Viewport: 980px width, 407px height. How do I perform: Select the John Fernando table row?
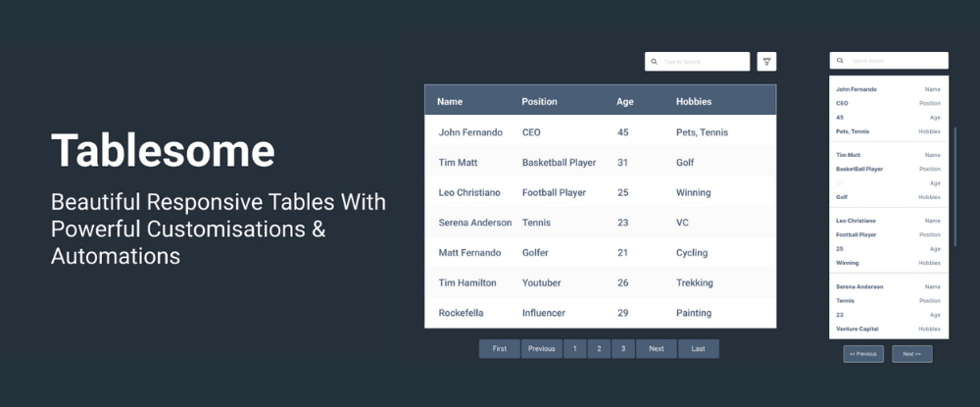click(600, 132)
